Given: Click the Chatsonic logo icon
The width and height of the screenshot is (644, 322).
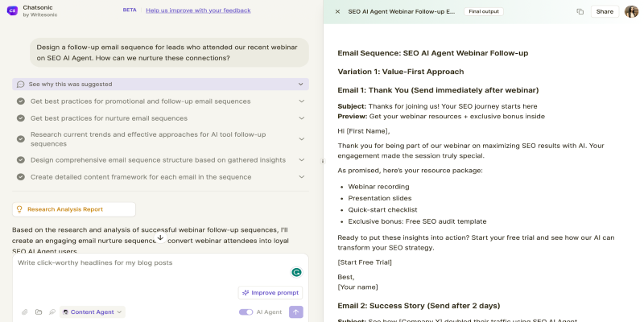Looking at the screenshot, I should pyautogui.click(x=12, y=10).
